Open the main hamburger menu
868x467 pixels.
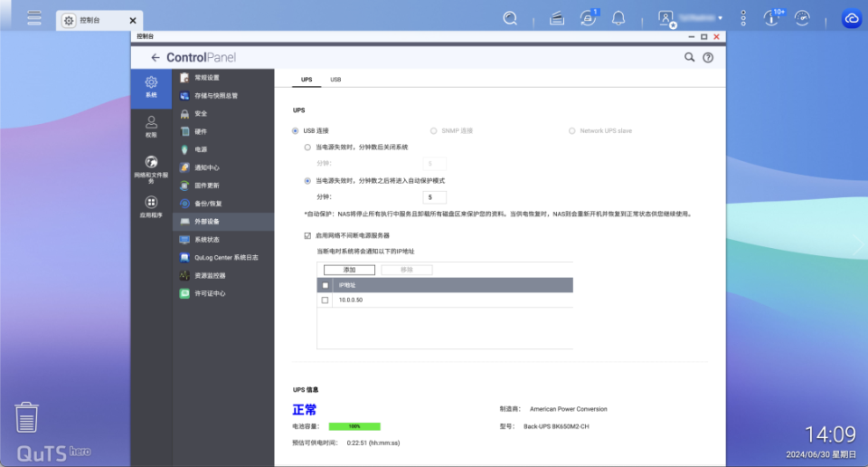(x=34, y=18)
